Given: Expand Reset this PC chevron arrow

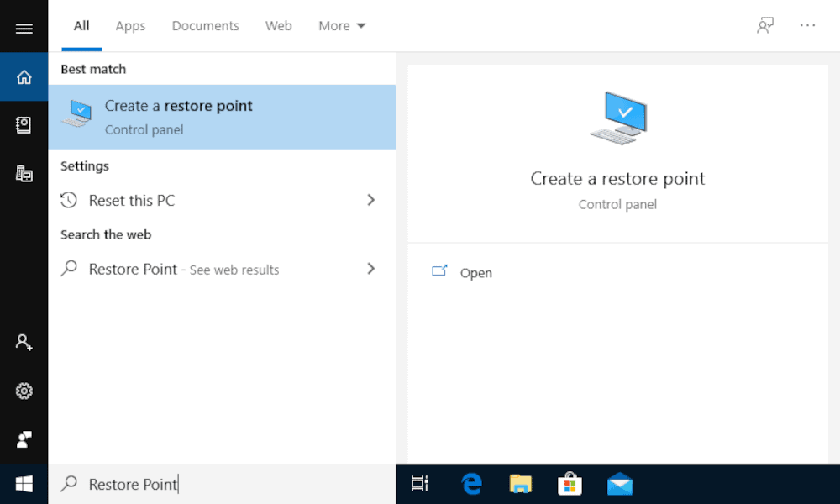Looking at the screenshot, I should [370, 200].
